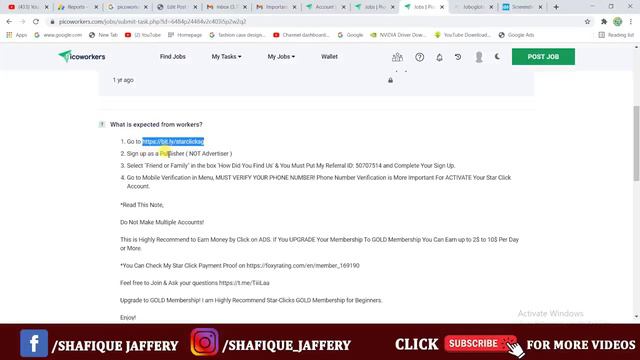Click the POST JOB button
The image size is (640, 360).
(543, 57)
